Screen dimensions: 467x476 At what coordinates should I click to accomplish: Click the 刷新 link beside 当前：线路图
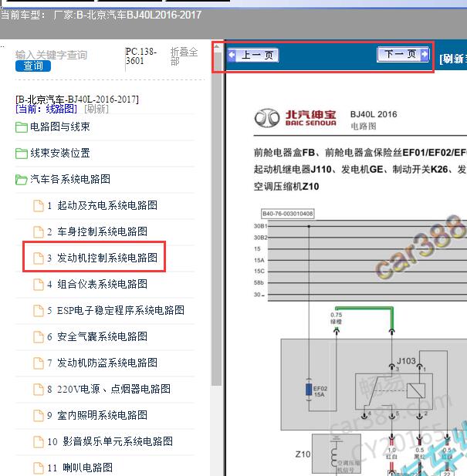[x=96, y=109]
